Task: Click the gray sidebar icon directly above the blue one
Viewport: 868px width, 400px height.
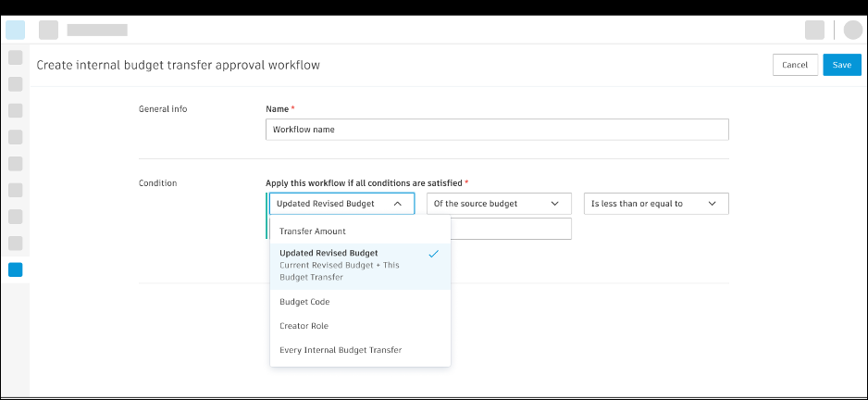Action: pyautogui.click(x=15, y=243)
